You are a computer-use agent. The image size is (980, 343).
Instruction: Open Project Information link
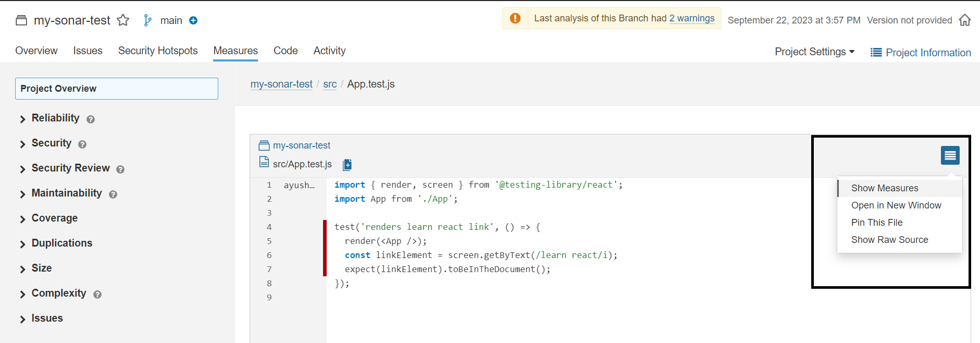point(928,53)
